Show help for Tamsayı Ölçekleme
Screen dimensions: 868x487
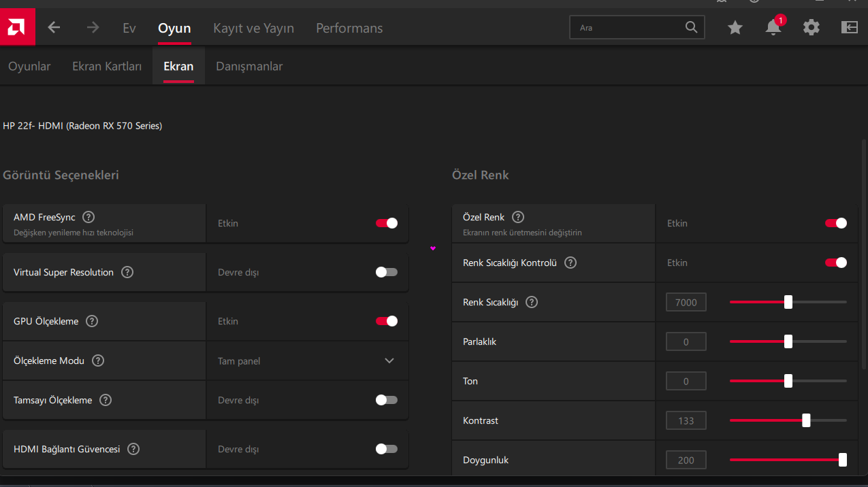point(106,400)
